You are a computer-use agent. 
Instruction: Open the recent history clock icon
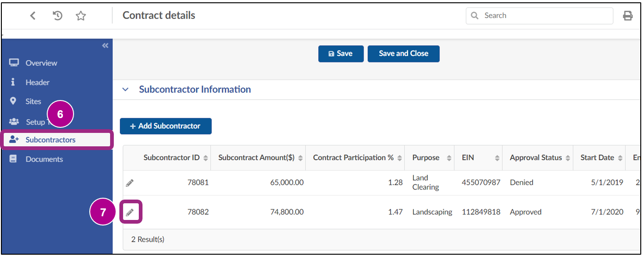click(57, 16)
